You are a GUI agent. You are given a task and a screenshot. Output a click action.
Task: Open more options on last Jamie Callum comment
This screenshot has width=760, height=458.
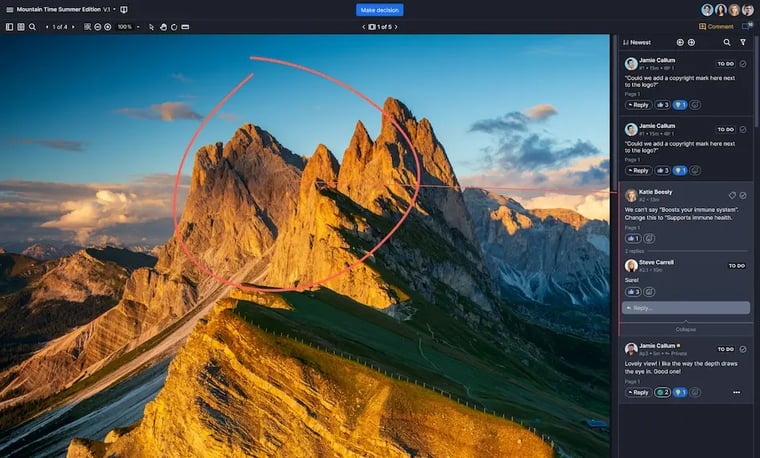tap(736, 392)
